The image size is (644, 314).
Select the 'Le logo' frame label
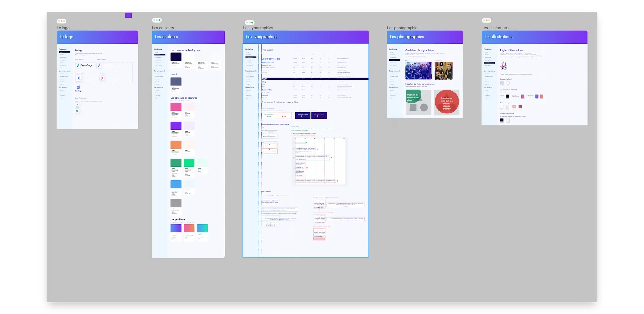[x=63, y=28]
